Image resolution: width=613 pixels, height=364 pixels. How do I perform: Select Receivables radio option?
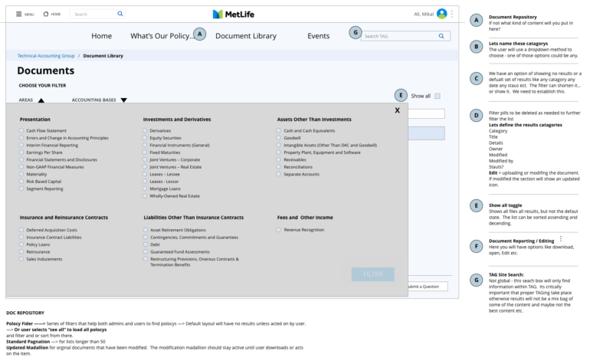[278, 159]
